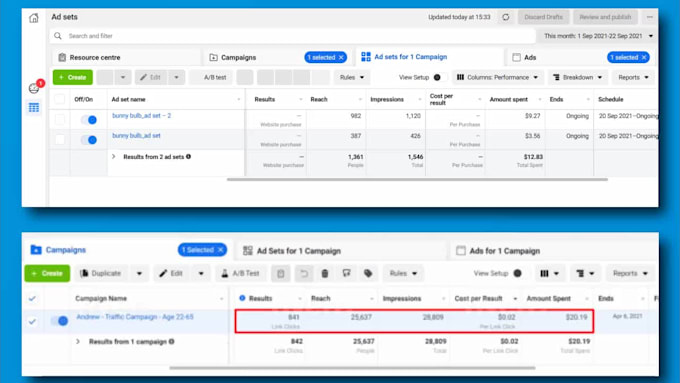Click info icon beside Results from 2 ad sets
The image size is (680, 383).
pyautogui.click(x=188, y=157)
